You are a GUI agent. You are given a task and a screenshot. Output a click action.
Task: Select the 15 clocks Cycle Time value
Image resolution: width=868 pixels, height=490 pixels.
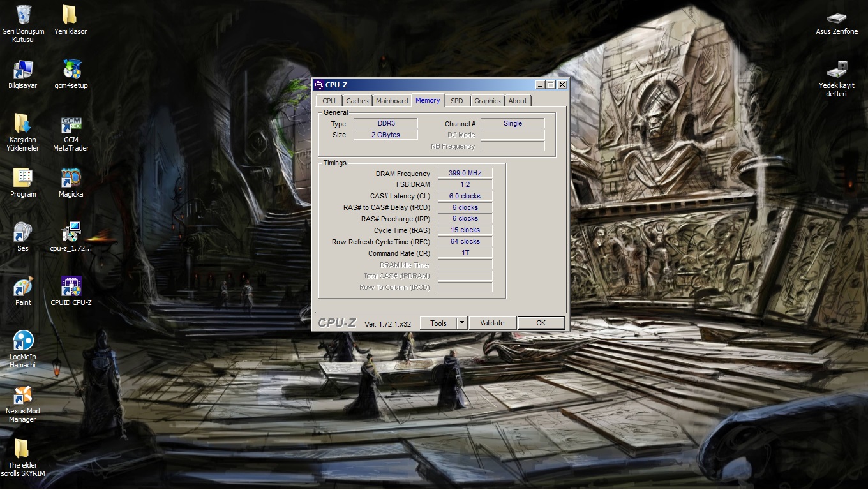point(465,230)
